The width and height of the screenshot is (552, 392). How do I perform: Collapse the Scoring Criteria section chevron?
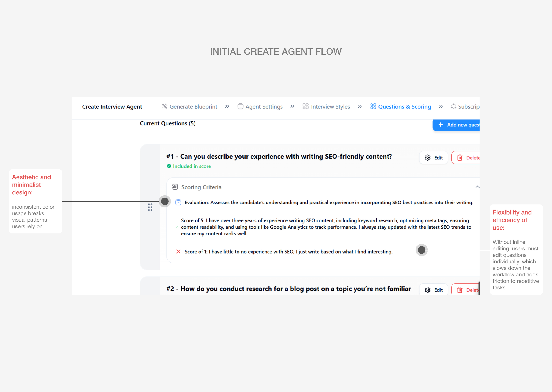(x=477, y=187)
